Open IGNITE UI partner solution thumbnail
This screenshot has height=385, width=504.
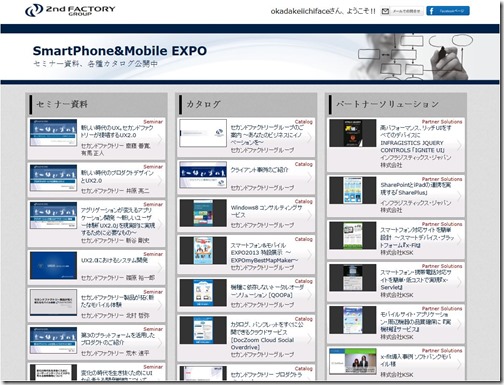click(353, 133)
